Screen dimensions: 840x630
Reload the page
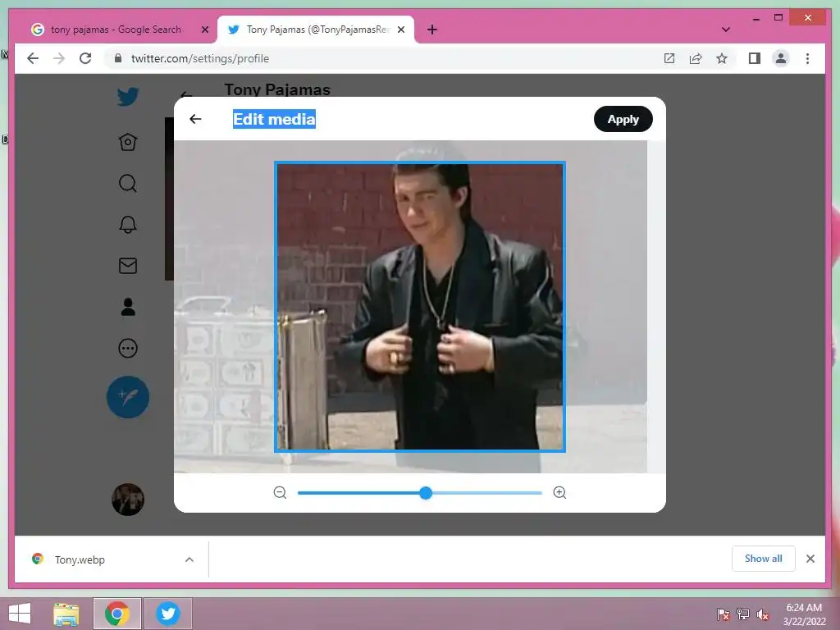(85, 58)
